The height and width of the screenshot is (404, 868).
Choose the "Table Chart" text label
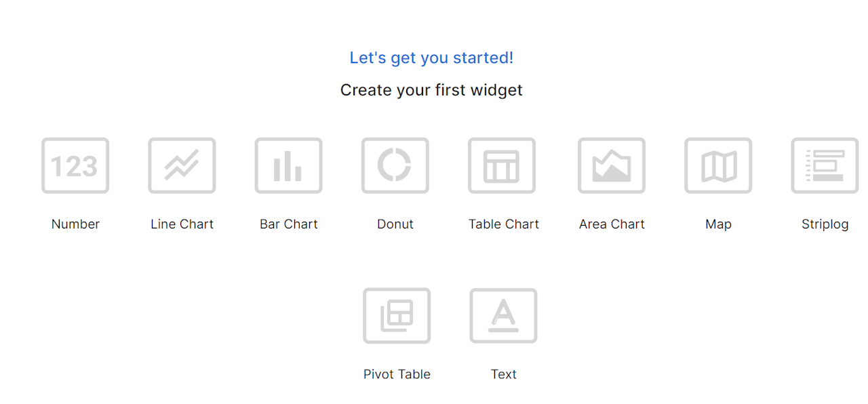503,224
